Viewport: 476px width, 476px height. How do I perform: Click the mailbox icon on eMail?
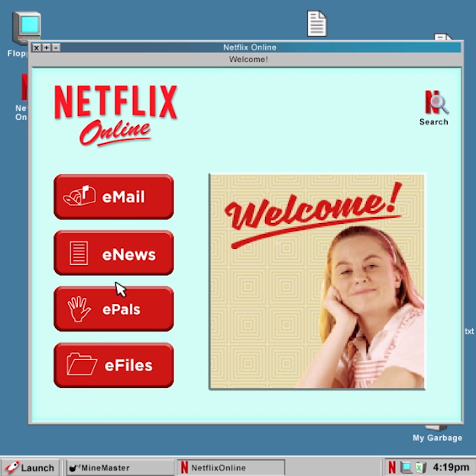[x=79, y=196]
